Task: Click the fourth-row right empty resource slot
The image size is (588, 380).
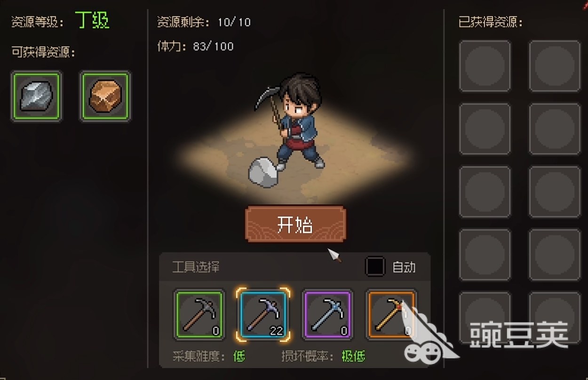Action: coord(555,255)
